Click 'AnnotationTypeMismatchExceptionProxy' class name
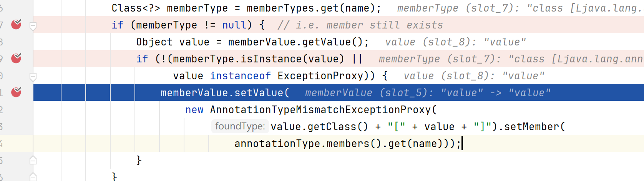 [320, 110]
